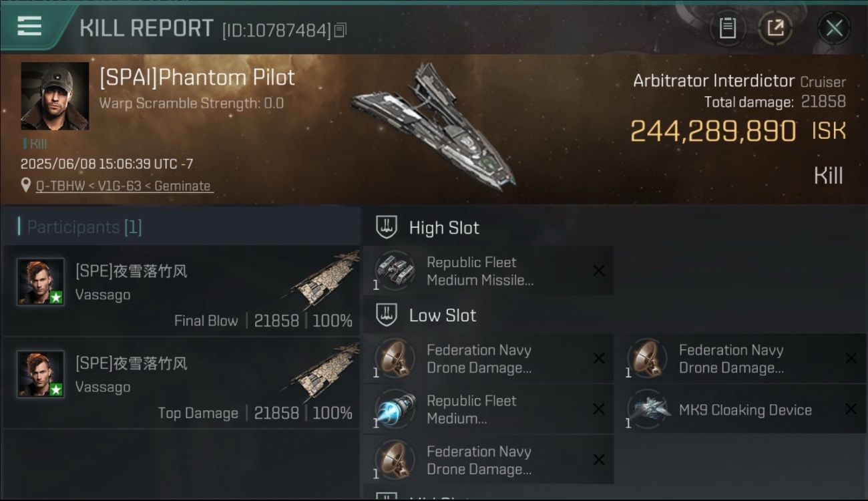868x501 pixels.
Task: Click the Republic Fleet Medium Missile icon
Action: pyautogui.click(x=395, y=271)
